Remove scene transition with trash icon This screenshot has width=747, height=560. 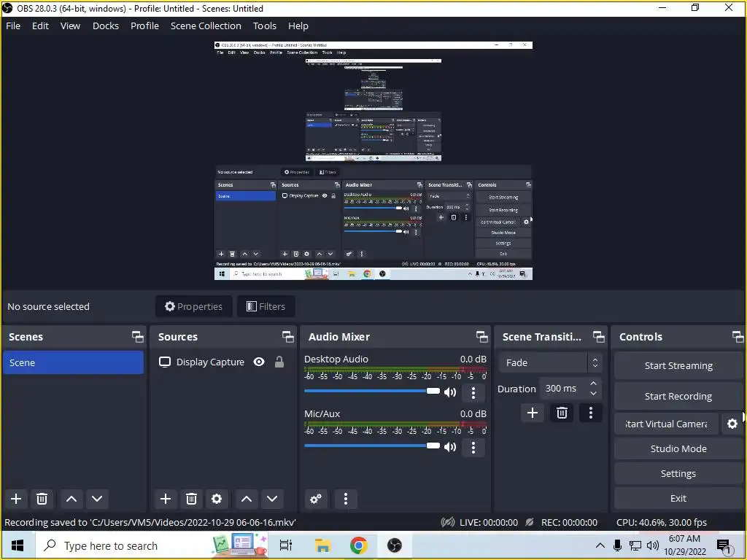562,413
